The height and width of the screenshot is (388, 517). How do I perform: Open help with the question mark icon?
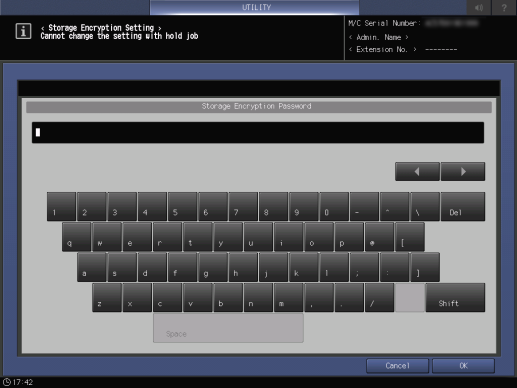pyautogui.click(x=504, y=7)
